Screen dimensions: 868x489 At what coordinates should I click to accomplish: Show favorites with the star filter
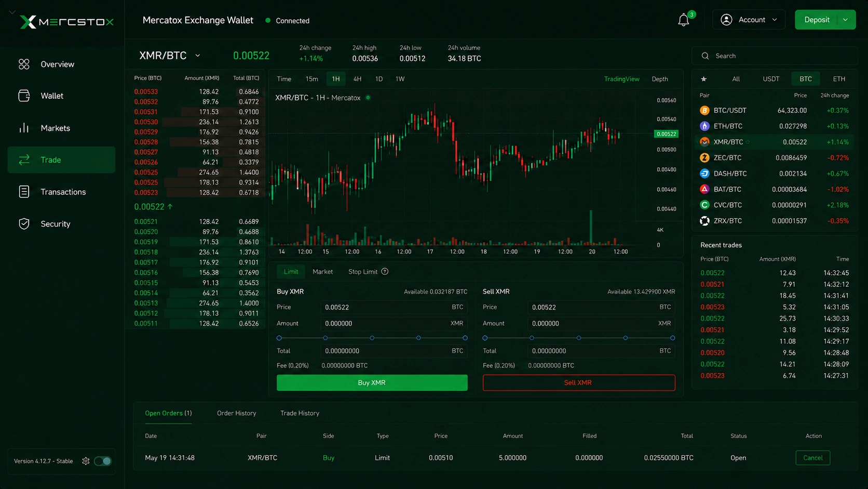click(x=703, y=79)
